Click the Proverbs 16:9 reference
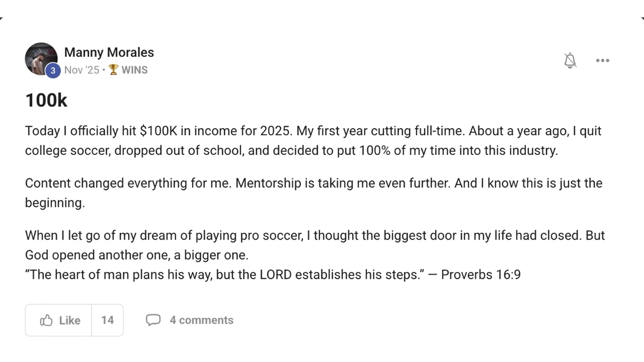Image resolution: width=644 pixels, height=362 pixels. pos(481,275)
